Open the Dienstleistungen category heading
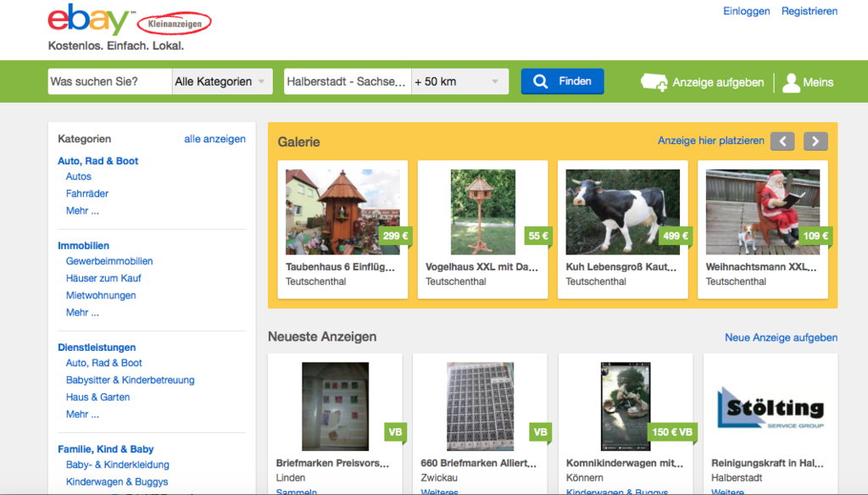 click(97, 348)
